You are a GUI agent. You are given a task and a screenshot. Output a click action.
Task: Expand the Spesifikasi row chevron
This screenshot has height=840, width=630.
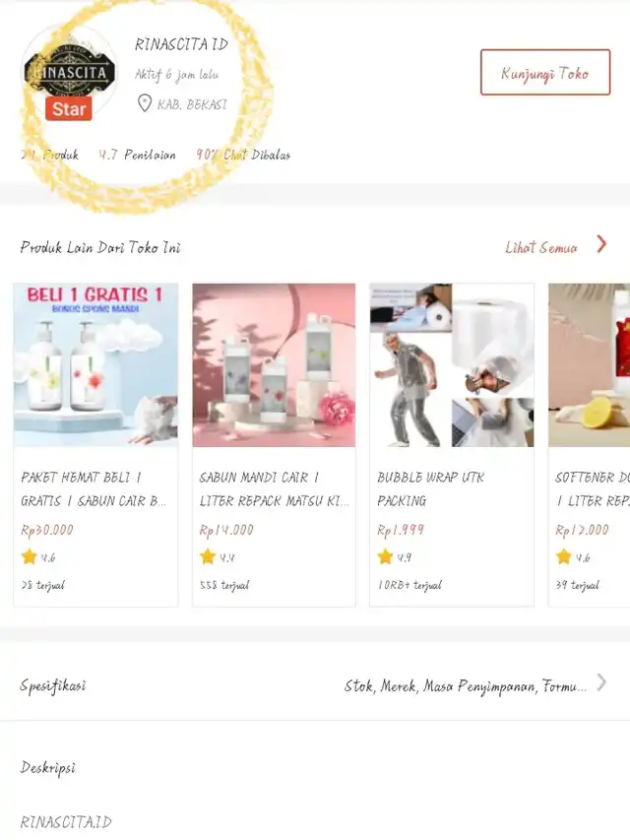point(601,682)
